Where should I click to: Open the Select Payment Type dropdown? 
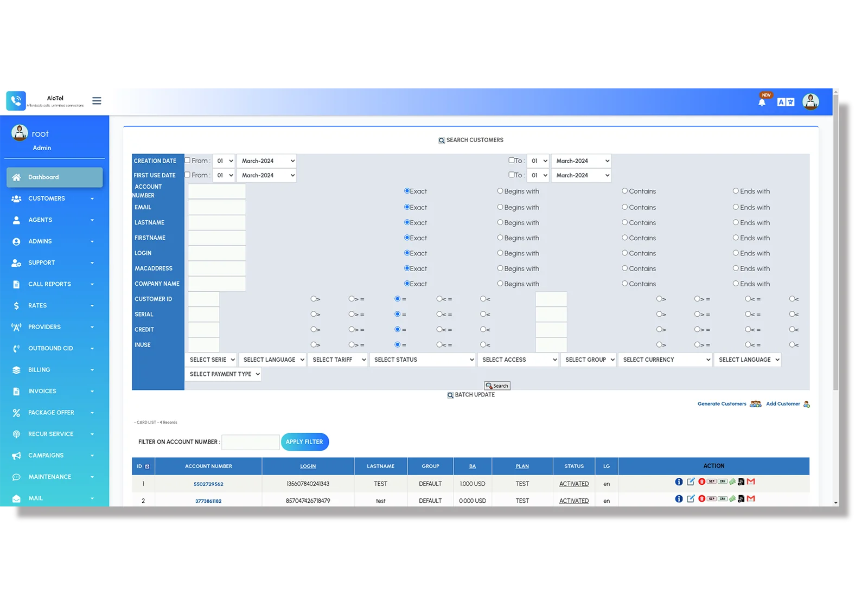[x=223, y=374]
